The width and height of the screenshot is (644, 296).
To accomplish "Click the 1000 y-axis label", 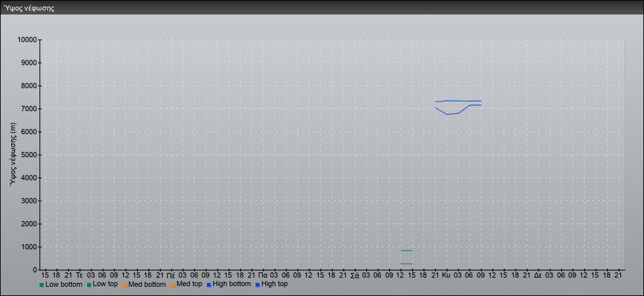I will tap(29, 247).
